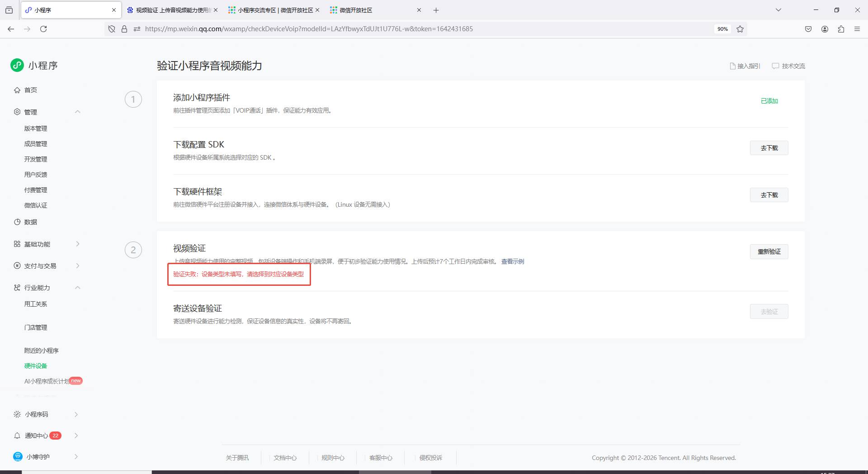Screen dimensions: 868x474
Task: Open the list all tabs dropdown
Action: click(778, 10)
